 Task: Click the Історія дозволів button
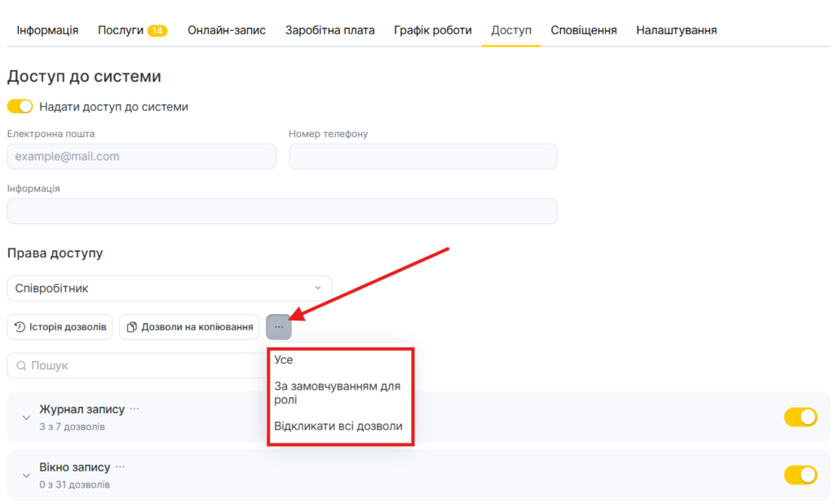click(x=60, y=327)
